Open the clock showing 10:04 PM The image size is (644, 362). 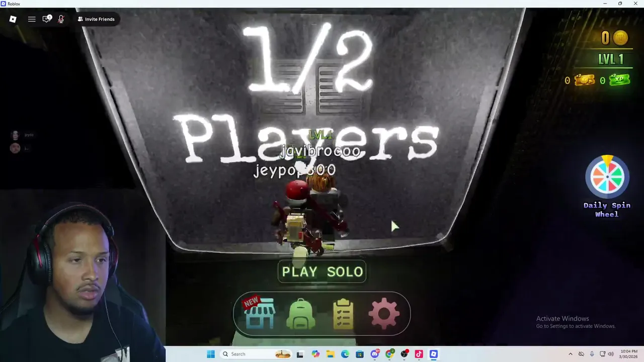coord(628,354)
